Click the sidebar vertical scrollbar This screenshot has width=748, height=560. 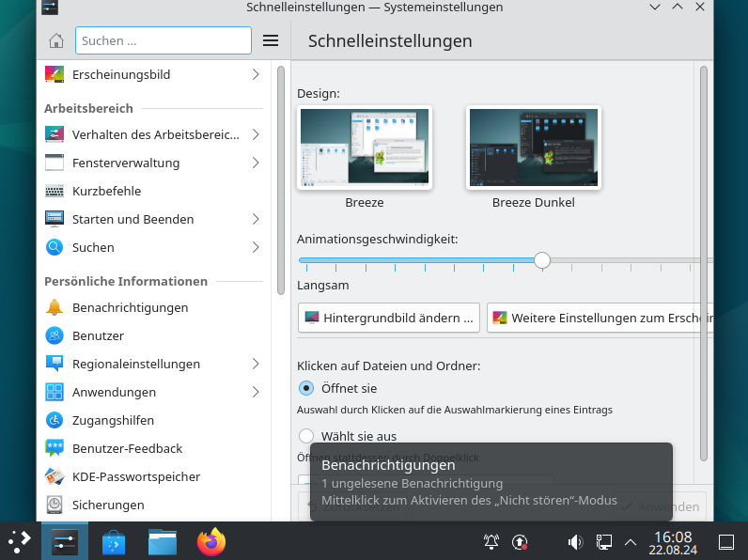pyautogui.click(x=280, y=180)
